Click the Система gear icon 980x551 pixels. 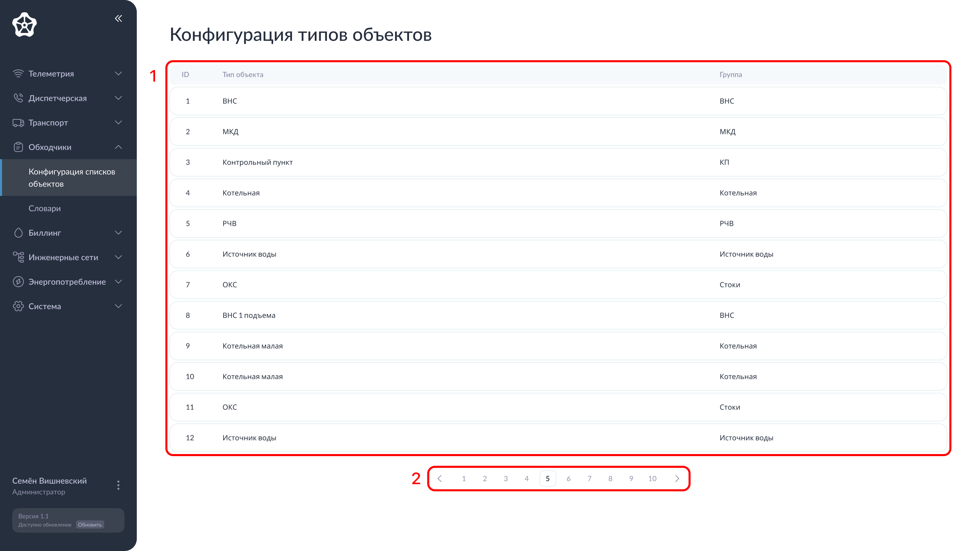coord(19,306)
